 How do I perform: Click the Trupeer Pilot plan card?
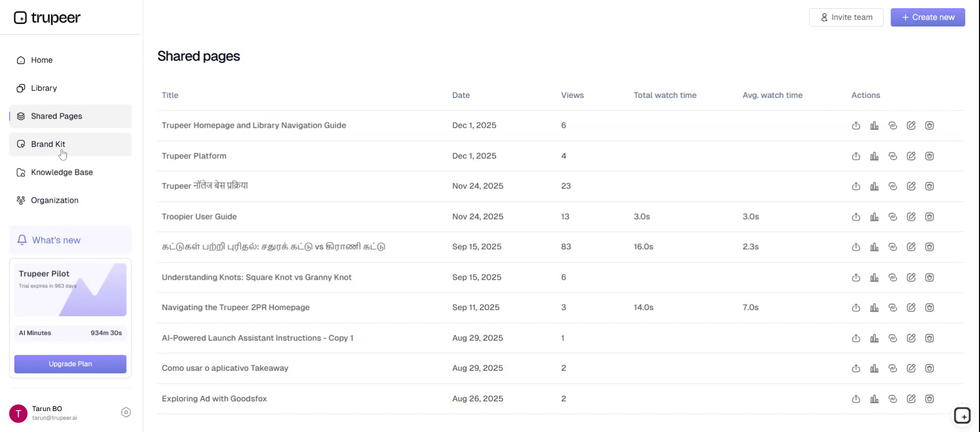coord(70,290)
